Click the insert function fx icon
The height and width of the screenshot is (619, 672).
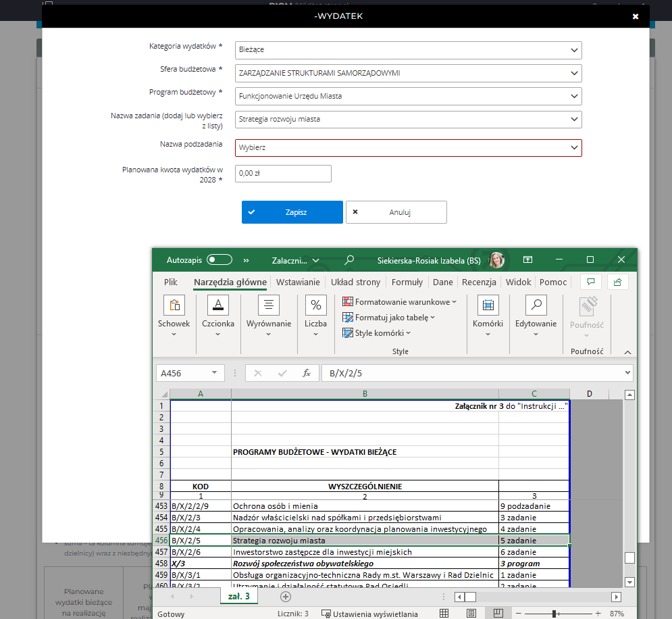point(306,373)
